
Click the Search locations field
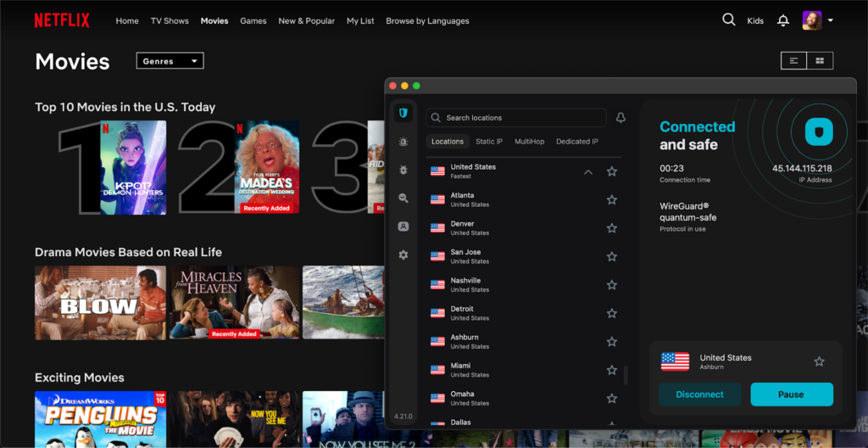[x=516, y=118]
